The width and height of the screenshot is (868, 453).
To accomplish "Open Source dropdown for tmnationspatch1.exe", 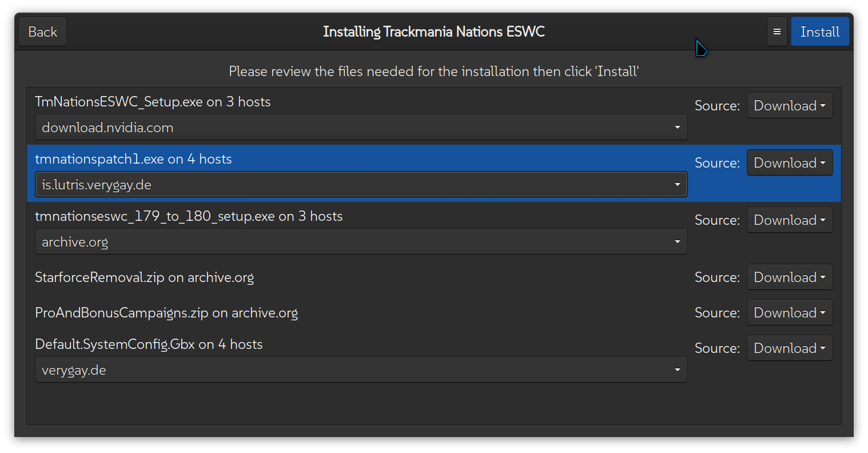I will (x=790, y=162).
